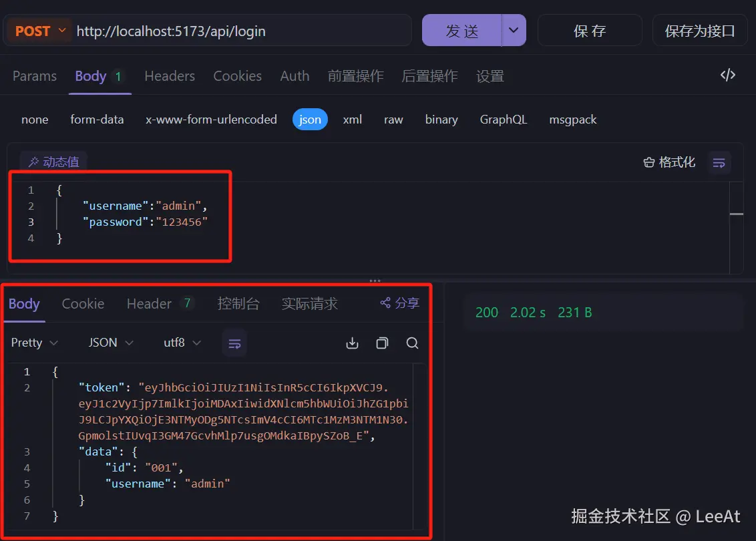Open the code snippet generator icon
The image size is (756, 541).
click(727, 75)
